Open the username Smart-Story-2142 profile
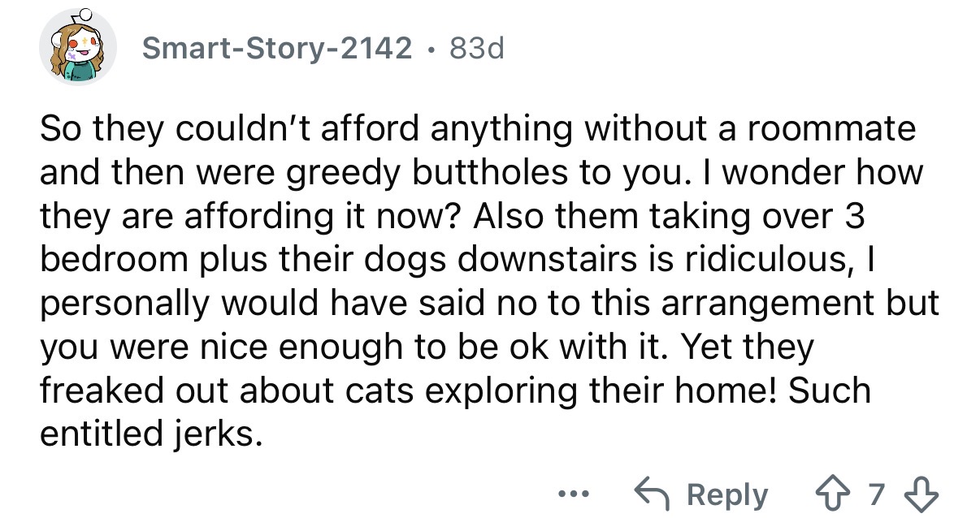980x518 pixels. pos(276,49)
